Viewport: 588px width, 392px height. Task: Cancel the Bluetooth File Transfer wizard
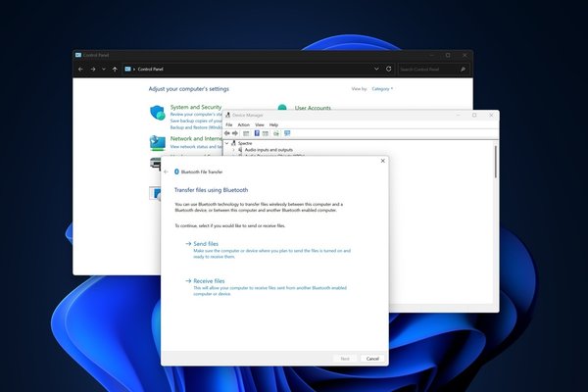tap(372, 359)
